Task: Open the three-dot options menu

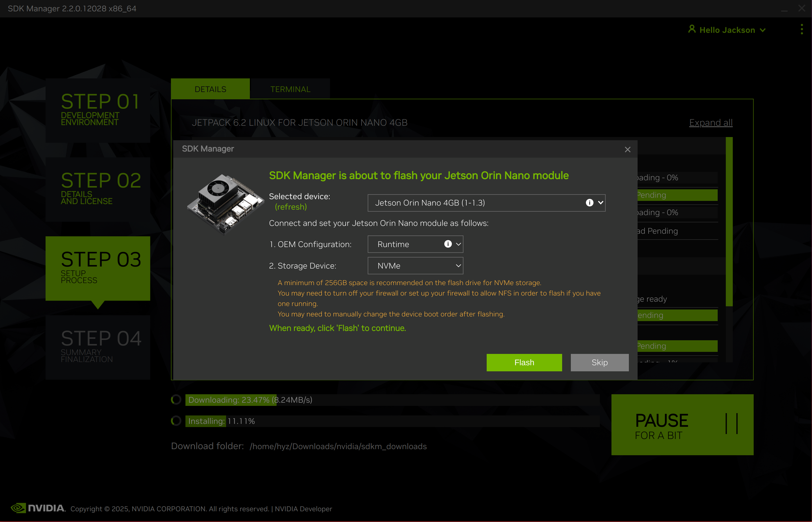Action: 802,29
